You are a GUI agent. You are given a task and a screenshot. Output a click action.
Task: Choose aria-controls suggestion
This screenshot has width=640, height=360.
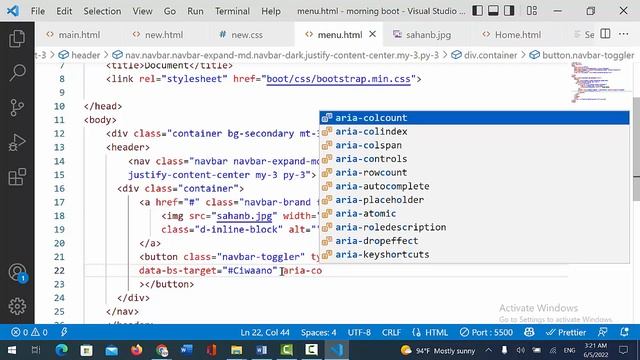[474, 159]
